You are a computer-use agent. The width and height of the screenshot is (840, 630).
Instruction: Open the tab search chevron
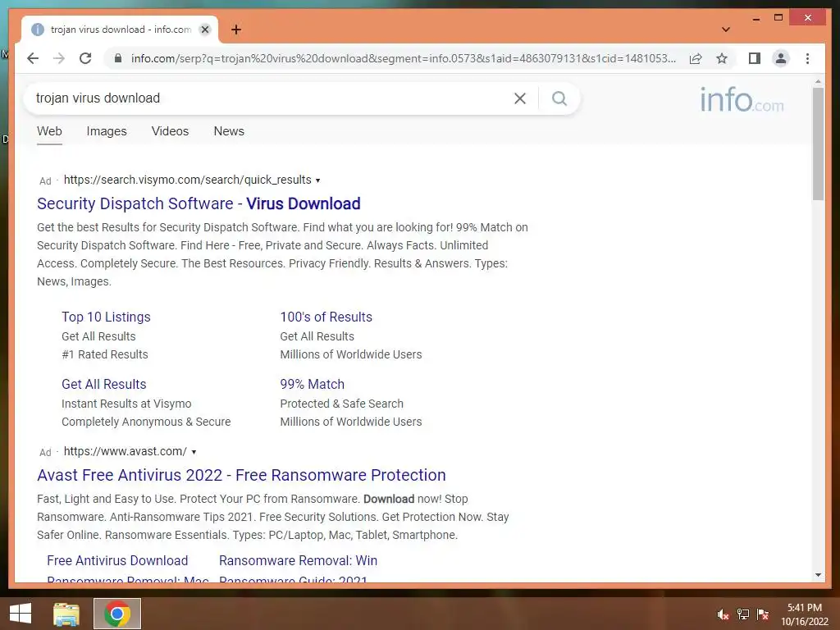point(725,30)
